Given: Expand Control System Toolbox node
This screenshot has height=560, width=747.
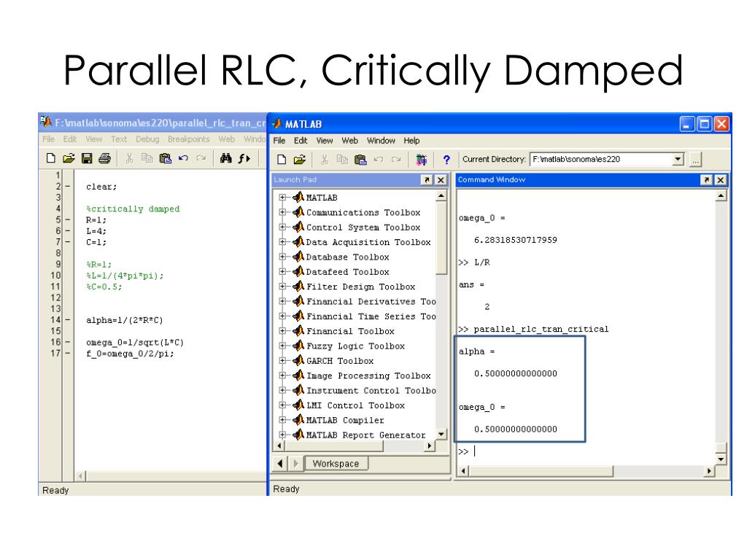Looking at the screenshot, I should pos(282,227).
